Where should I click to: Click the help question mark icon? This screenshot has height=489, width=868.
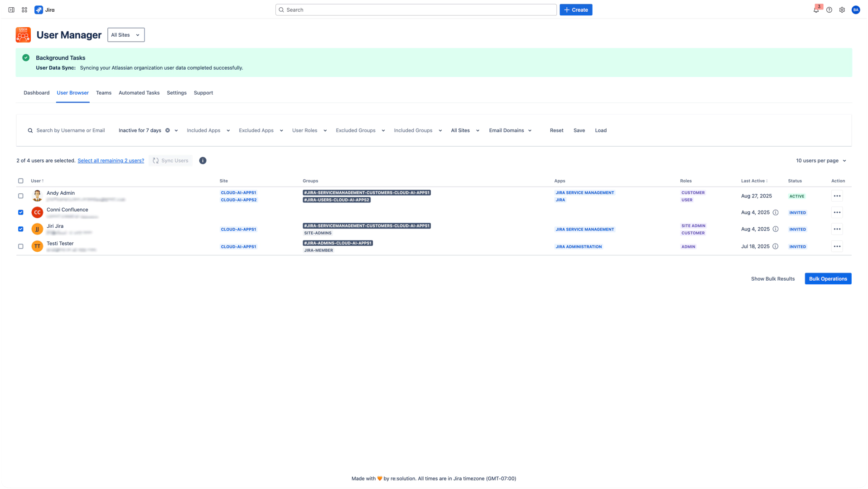[829, 10]
